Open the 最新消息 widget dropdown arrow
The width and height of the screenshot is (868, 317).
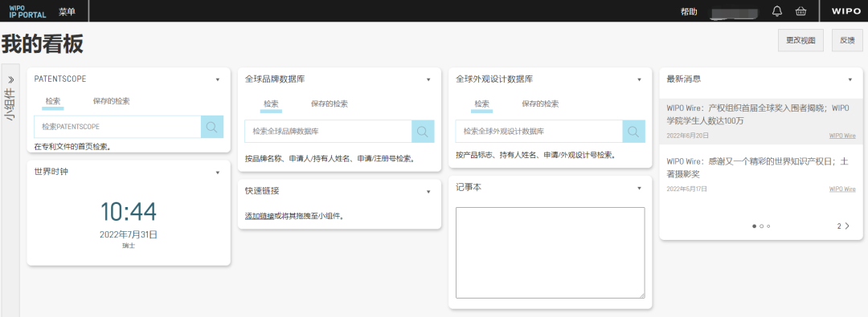850,79
